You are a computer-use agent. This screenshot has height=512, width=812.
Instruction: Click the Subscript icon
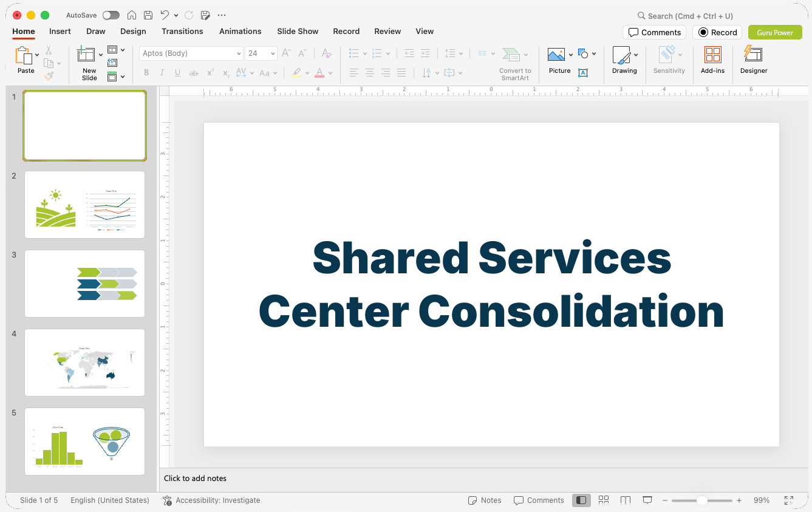pos(226,73)
